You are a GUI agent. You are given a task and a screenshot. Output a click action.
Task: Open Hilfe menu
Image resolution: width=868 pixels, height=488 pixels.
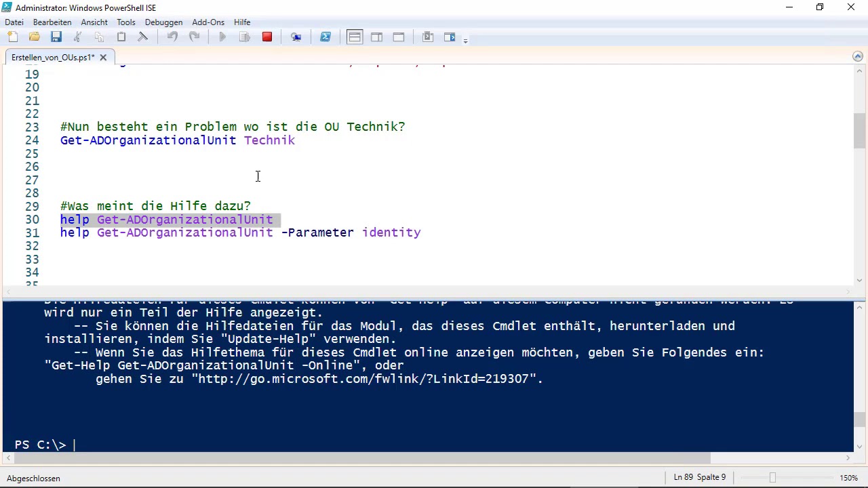coord(242,22)
